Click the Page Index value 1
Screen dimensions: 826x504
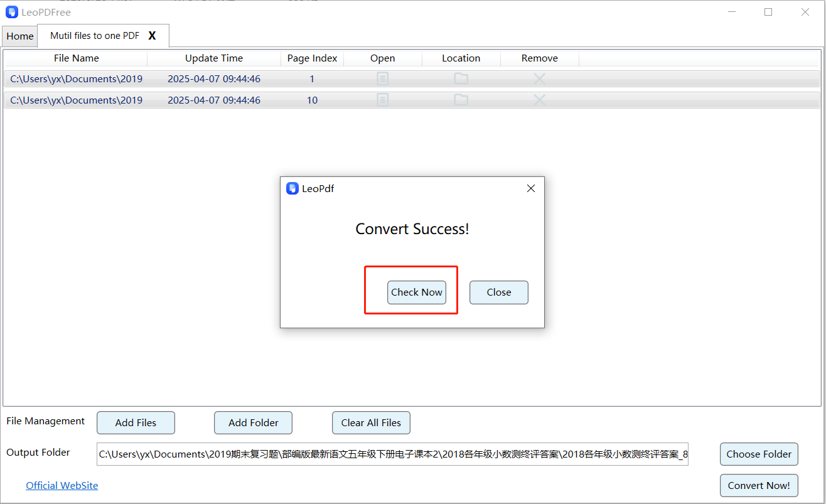point(312,79)
